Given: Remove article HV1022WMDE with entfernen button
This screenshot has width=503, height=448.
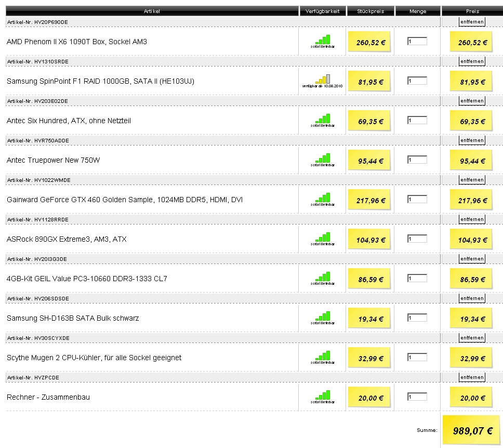Looking at the screenshot, I should tap(472, 180).
